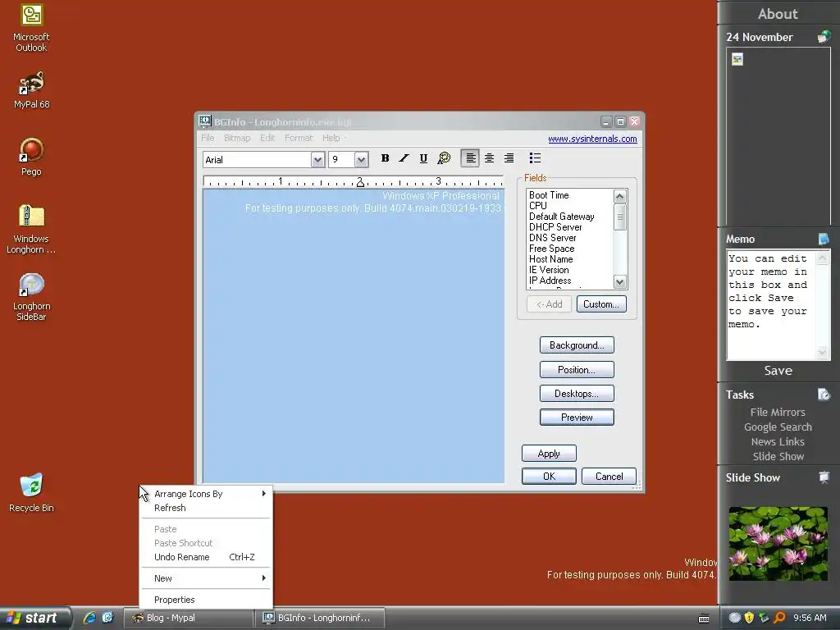Viewport: 840px width, 630px height.
Task: Click the Preview button
Action: pos(577,418)
